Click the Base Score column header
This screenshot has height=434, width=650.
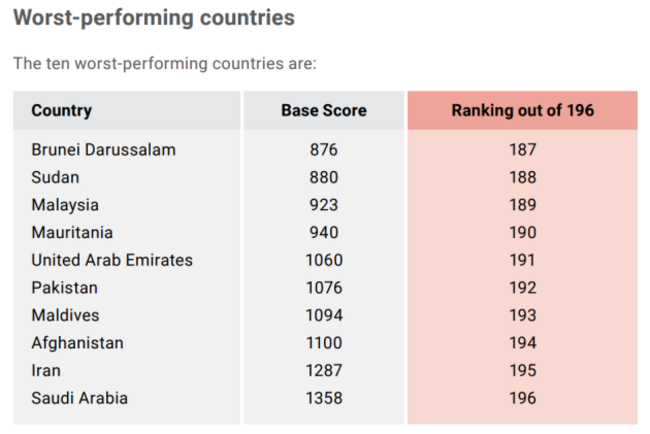323,110
